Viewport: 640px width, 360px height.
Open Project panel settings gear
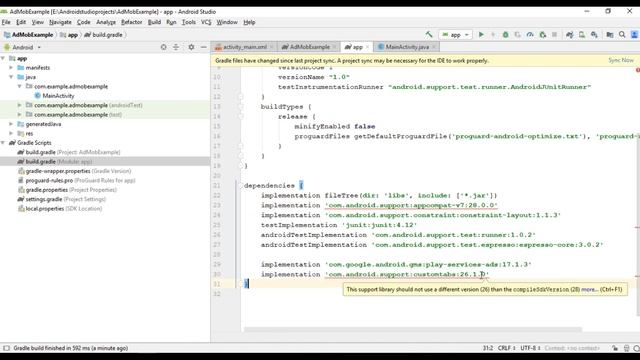click(x=191, y=47)
